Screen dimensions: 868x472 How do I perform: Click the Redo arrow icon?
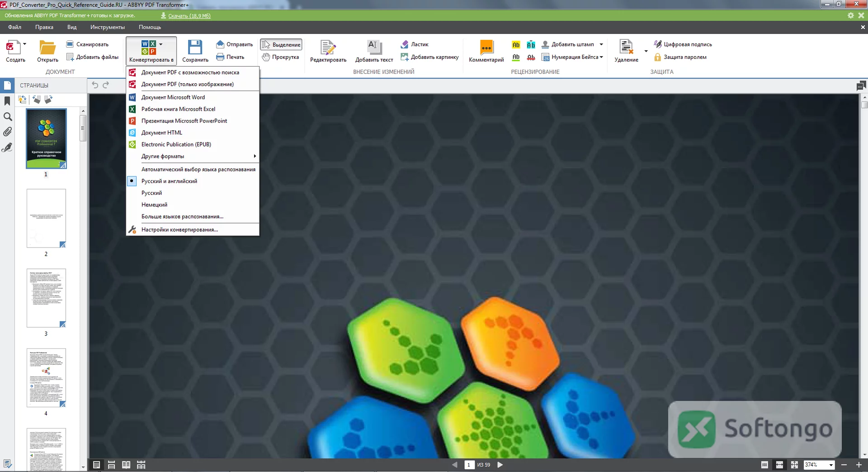(106, 85)
